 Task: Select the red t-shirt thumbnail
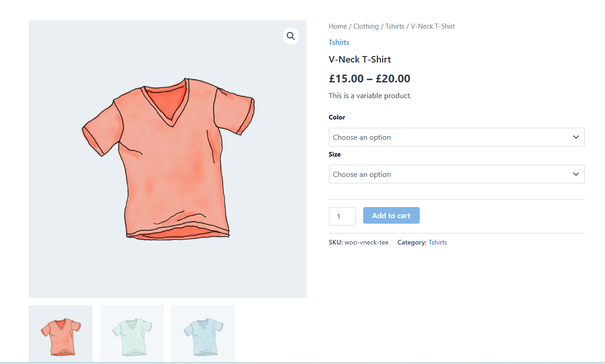click(61, 333)
